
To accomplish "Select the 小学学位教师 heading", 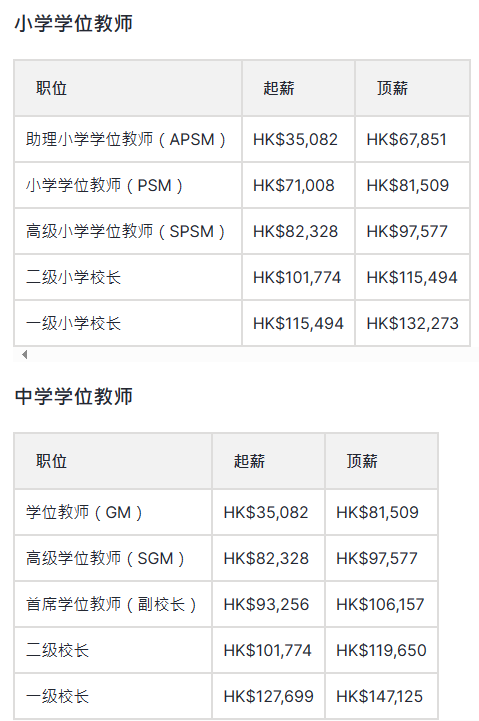I will click(74, 23).
